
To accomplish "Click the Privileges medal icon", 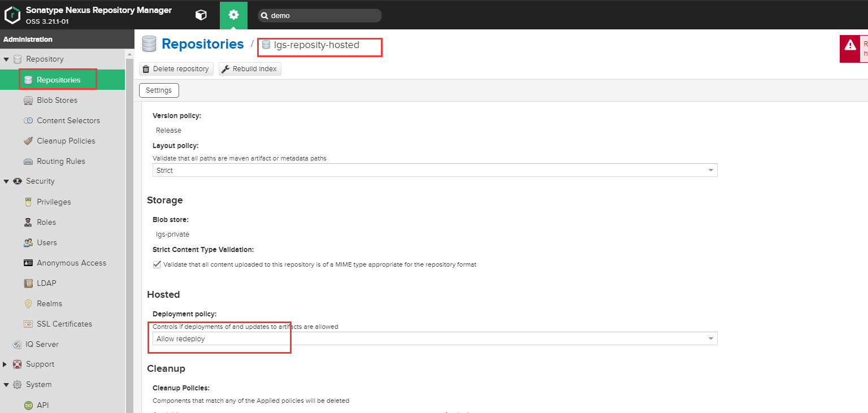I will point(28,202).
